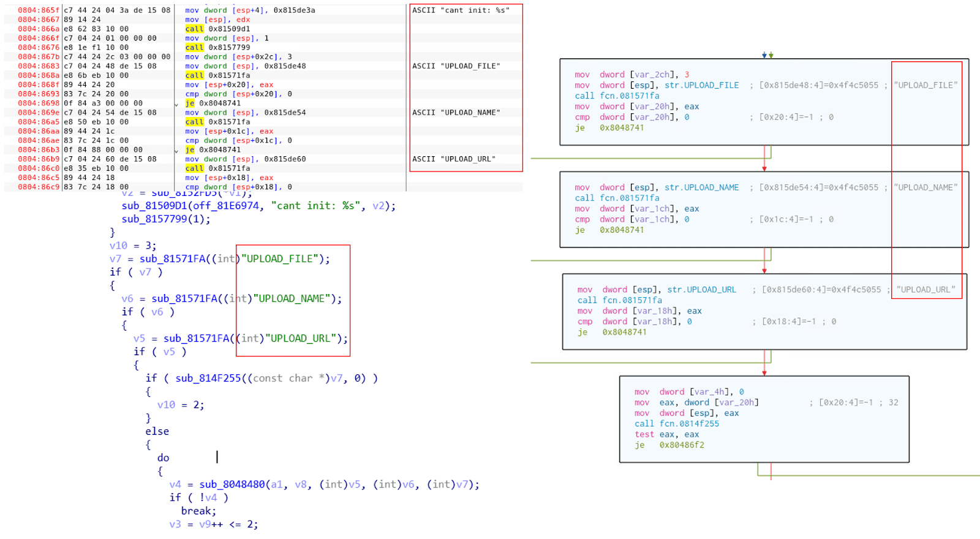The width and height of the screenshot is (980, 539).
Task: Select address 0804:86aa in the listing
Action: [39, 131]
